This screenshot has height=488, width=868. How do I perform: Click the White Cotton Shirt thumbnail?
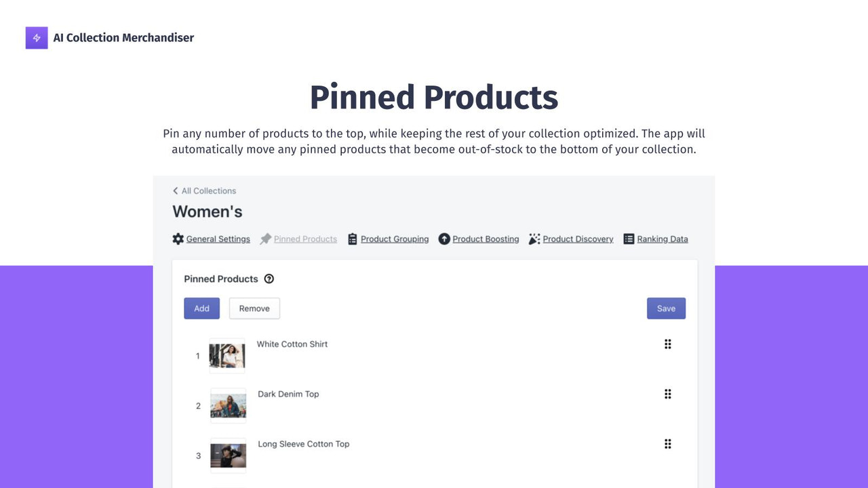(x=228, y=355)
